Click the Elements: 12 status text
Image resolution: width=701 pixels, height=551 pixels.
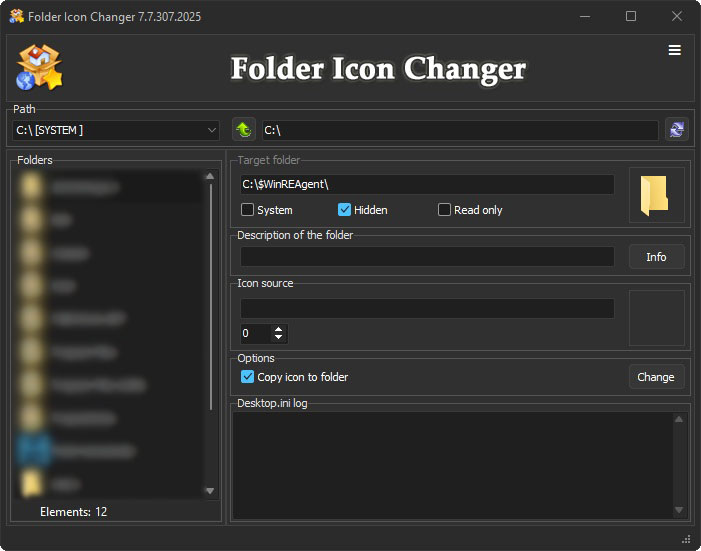pos(74,512)
